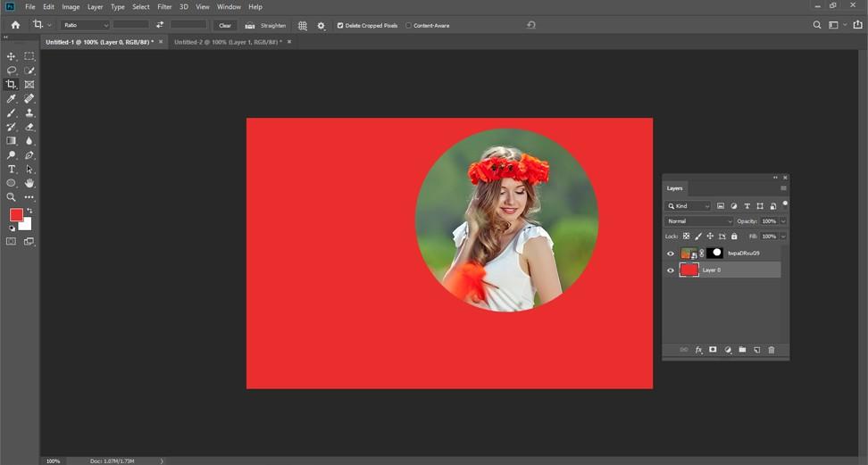Create a new fill or adjustment layer

[728, 350]
